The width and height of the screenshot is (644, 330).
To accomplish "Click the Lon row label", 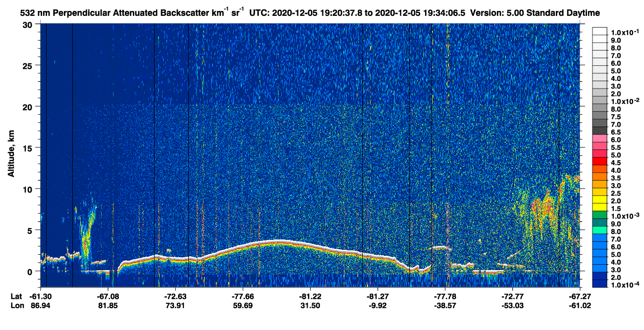I will pos(16,306).
